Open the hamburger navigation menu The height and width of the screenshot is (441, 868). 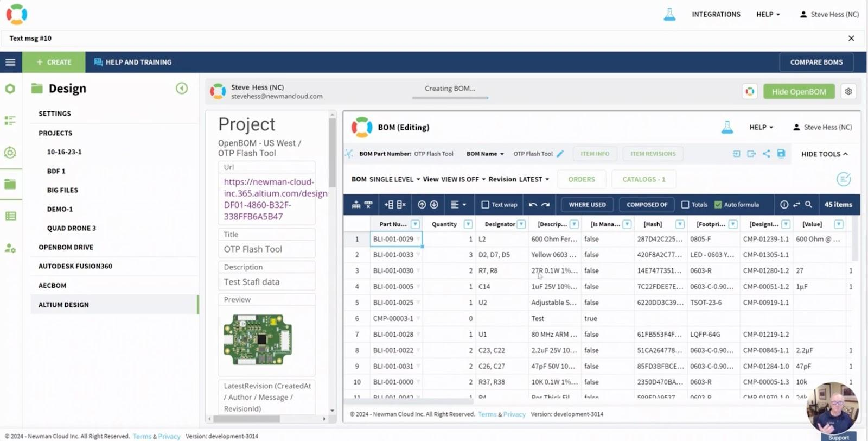point(10,62)
